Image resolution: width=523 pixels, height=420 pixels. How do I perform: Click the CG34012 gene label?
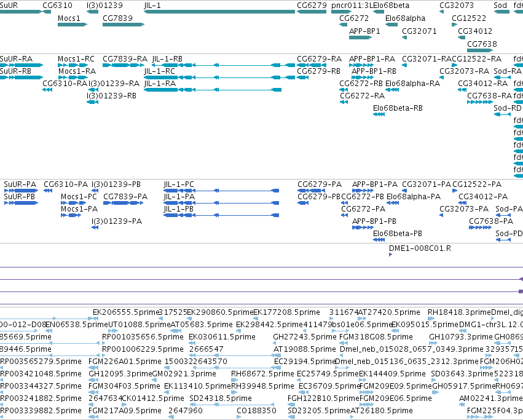tap(475, 31)
